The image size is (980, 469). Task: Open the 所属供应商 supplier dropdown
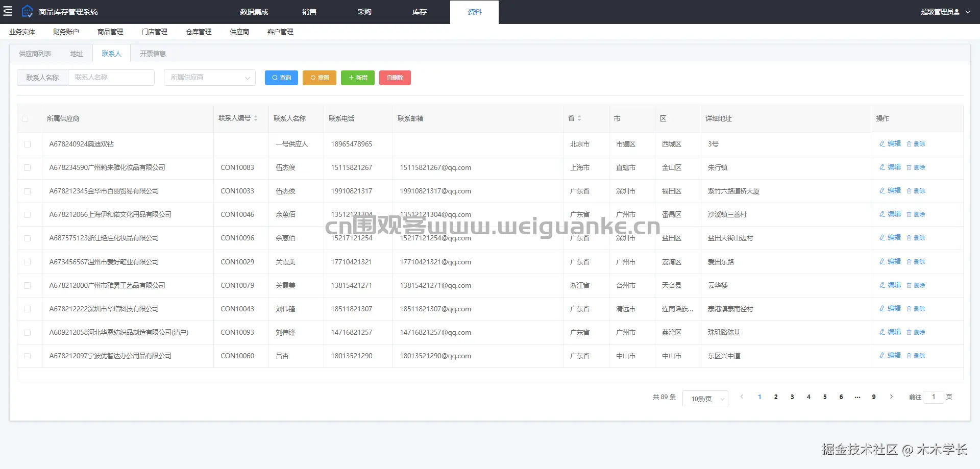click(210, 78)
